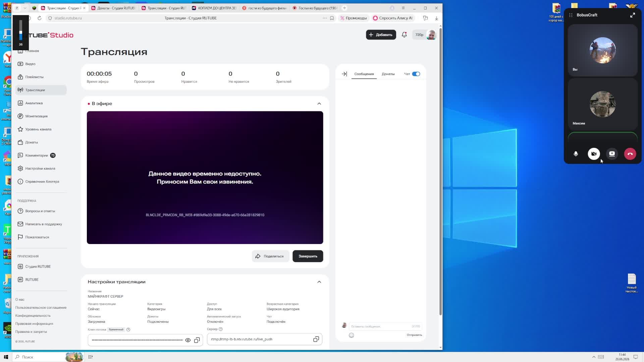Toggle the microphone in BobusCraft call
Screen dimensions: 644x362
[x=576, y=154]
